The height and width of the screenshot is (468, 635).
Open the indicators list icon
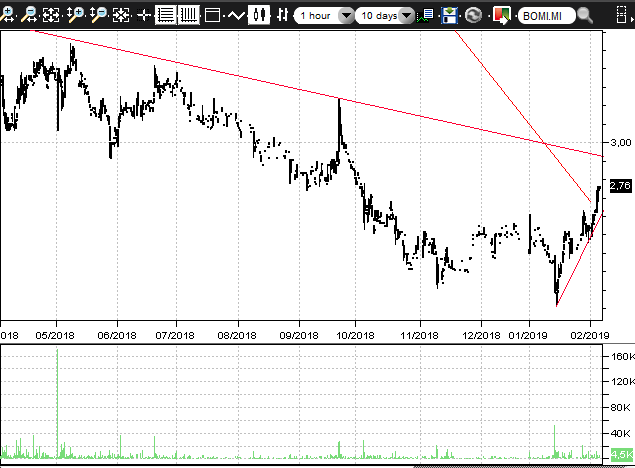coord(426,16)
